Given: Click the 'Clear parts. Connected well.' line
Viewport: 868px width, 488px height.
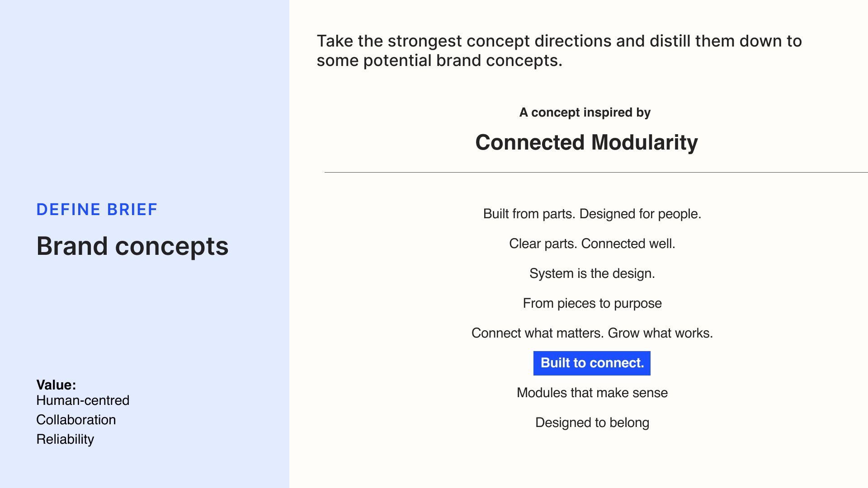Looking at the screenshot, I should tap(592, 244).
